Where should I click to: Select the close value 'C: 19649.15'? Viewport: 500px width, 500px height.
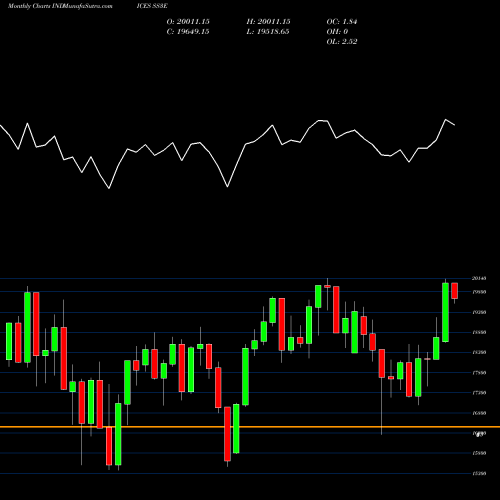pyautogui.click(x=188, y=32)
